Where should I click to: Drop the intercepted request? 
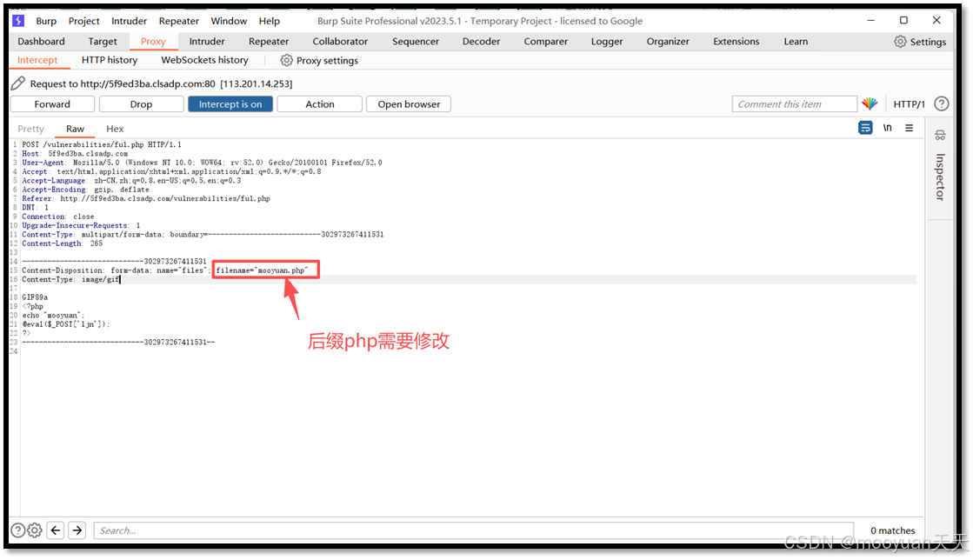(141, 104)
